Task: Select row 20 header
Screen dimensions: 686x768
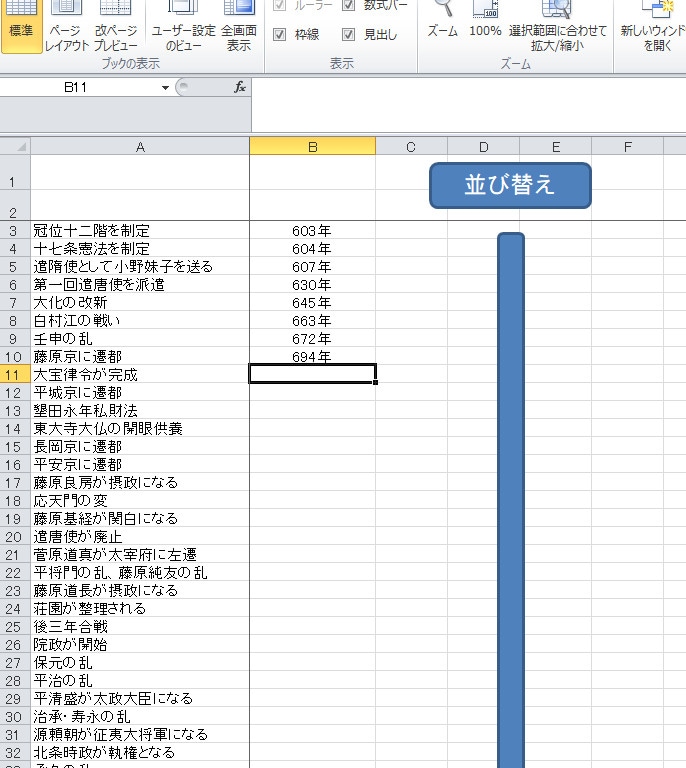Action: click(15, 537)
